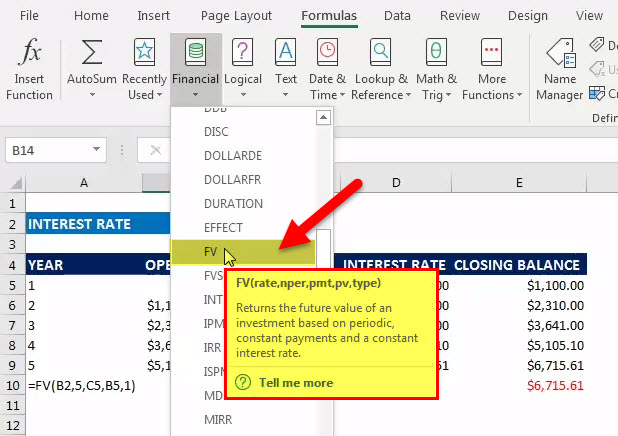
Task: Switch to the Home tab
Action: click(x=91, y=16)
